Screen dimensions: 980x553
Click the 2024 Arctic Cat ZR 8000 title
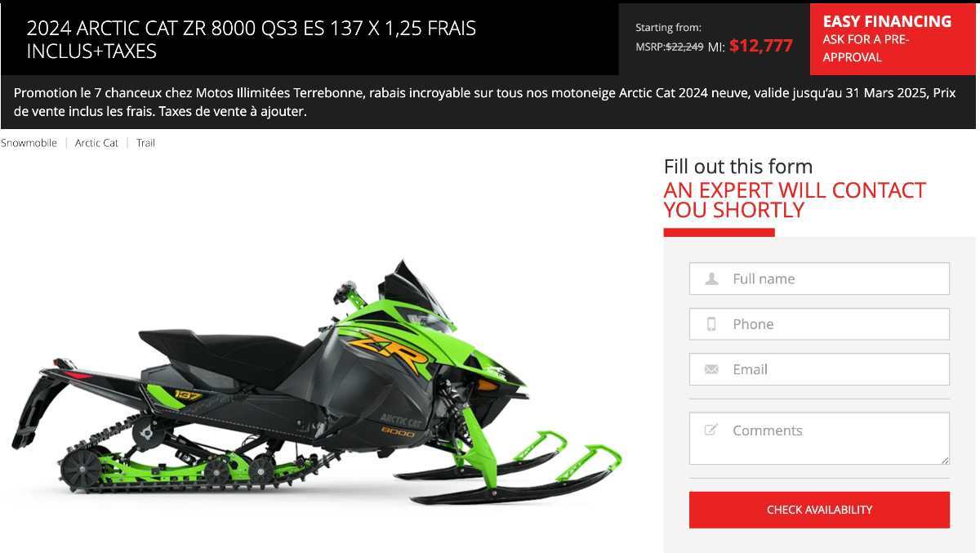tap(252, 39)
